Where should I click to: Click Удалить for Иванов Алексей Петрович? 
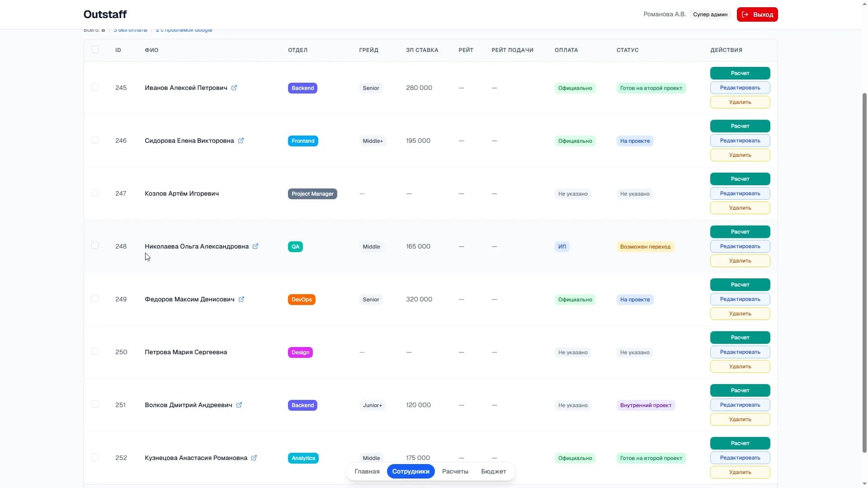point(740,102)
